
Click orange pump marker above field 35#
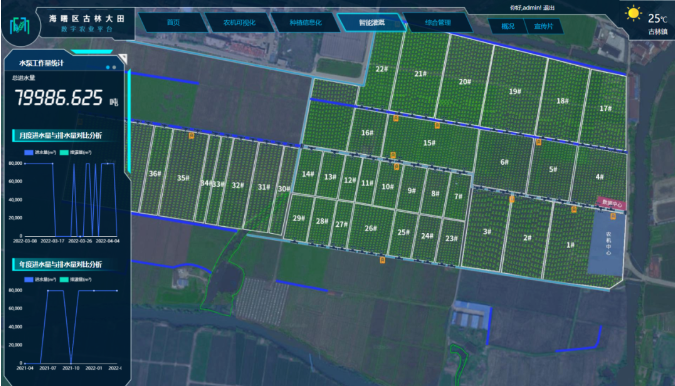click(192, 136)
